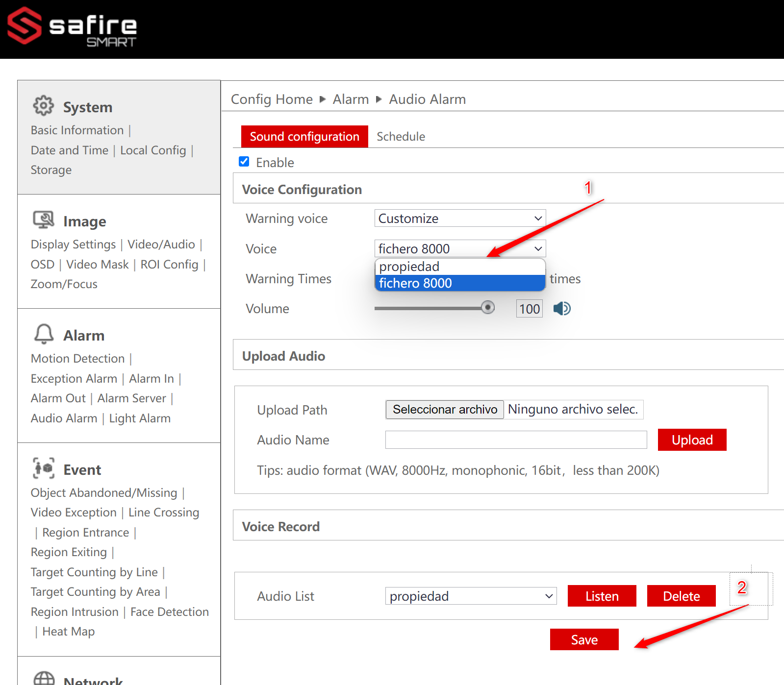Open the Warning voice Customize dropdown
Screen dimensions: 784x685
(x=460, y=219)
